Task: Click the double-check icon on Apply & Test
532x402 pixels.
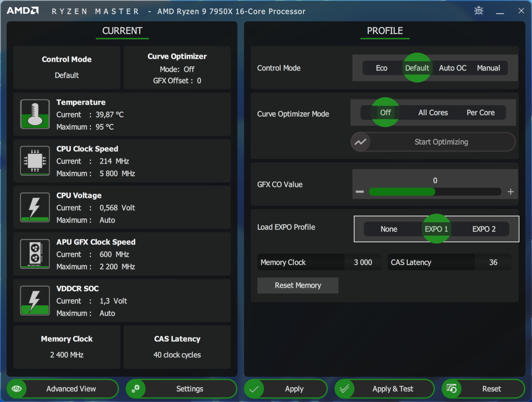Action: click(x=344, y=389)
